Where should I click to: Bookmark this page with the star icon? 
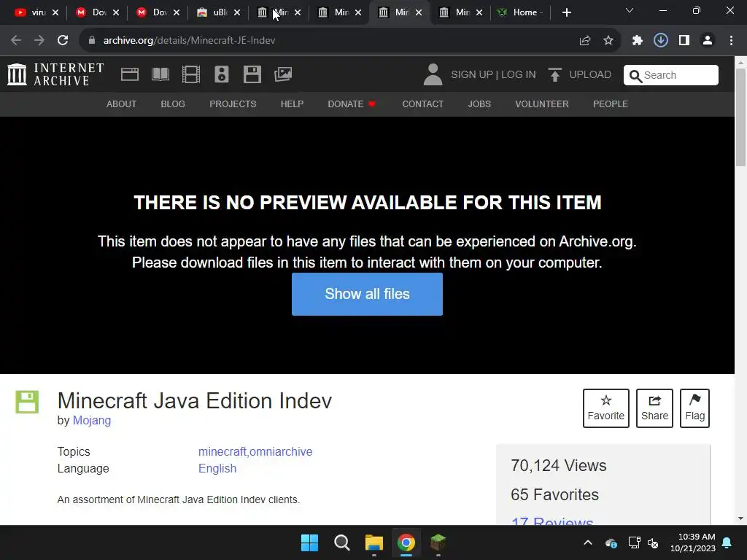coord(608,41)
